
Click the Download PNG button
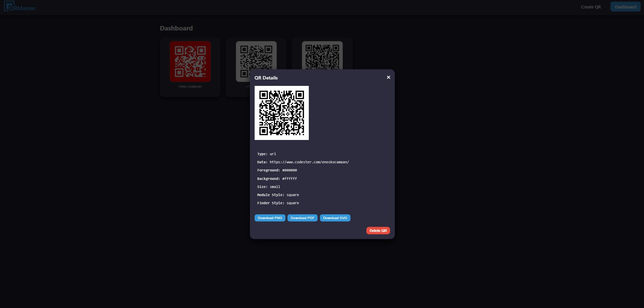tap(270, 218)
